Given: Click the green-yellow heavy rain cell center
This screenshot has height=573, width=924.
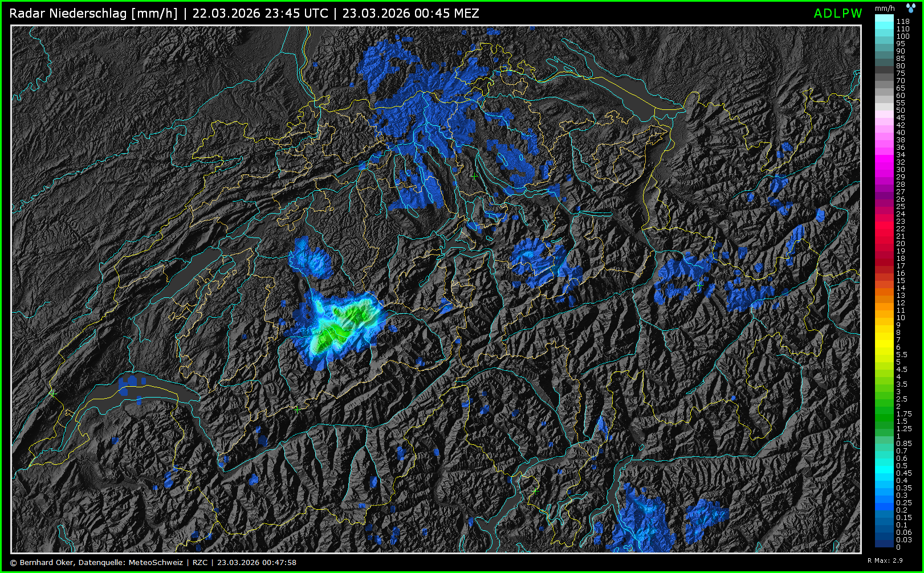Looking at the screenshot, I should coord(342,325).
